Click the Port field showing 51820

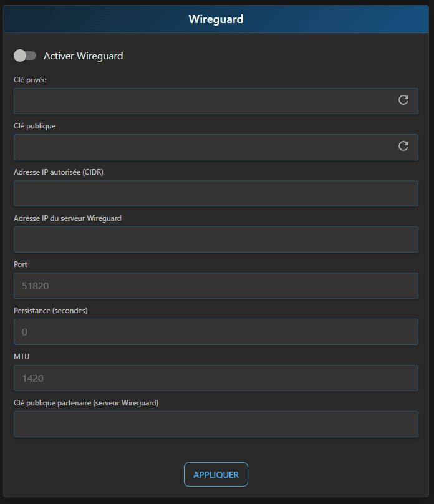216,286
